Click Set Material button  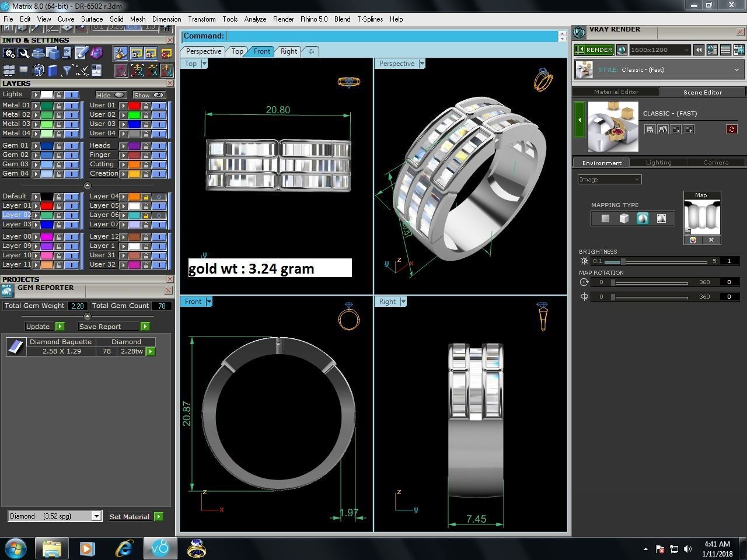click(x=135, y=517)
